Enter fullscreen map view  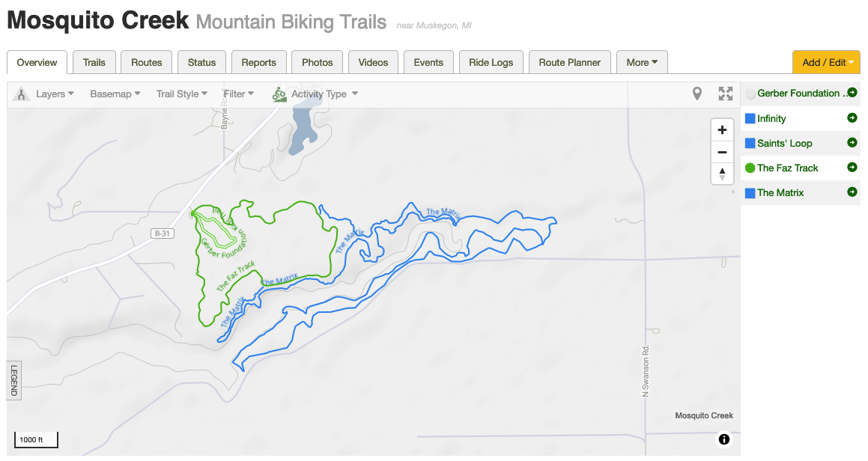coord(725,94)
